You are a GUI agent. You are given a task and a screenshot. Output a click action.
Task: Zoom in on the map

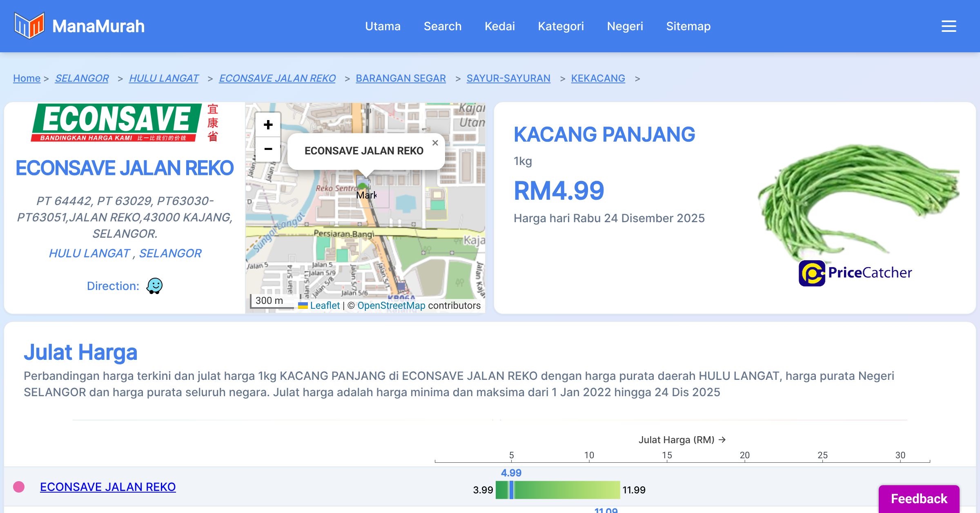(268, 125)
